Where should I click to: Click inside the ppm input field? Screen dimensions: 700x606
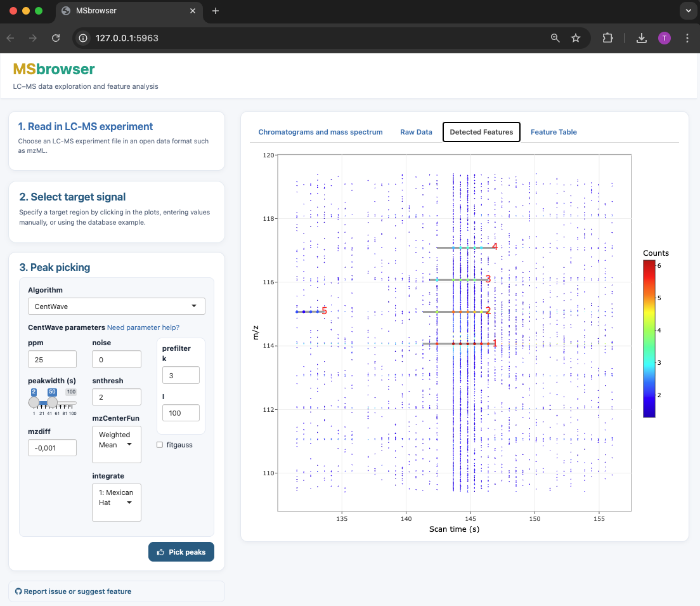click(52, 359)
